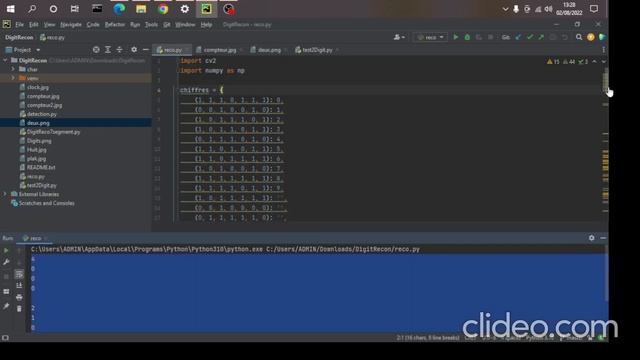
Task: Jump to next highlighted problem down arrow
Action: 603,62
